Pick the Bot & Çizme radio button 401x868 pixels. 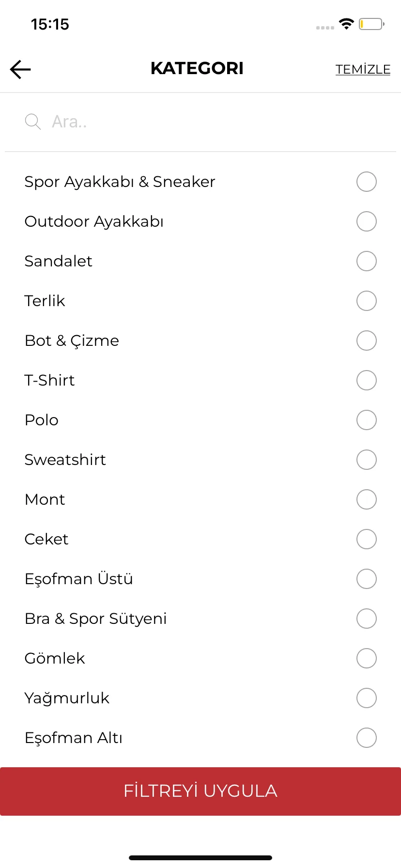pyautogui.click(x=367, y=341)
